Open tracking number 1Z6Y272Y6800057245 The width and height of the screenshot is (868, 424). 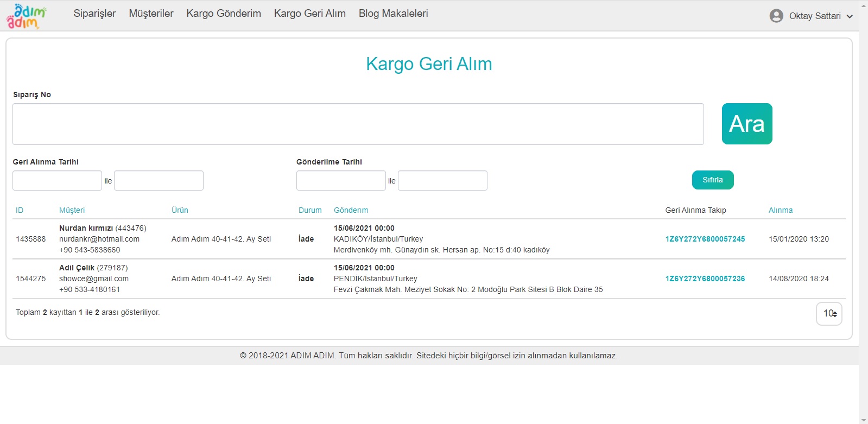click(x=705, y=239)
